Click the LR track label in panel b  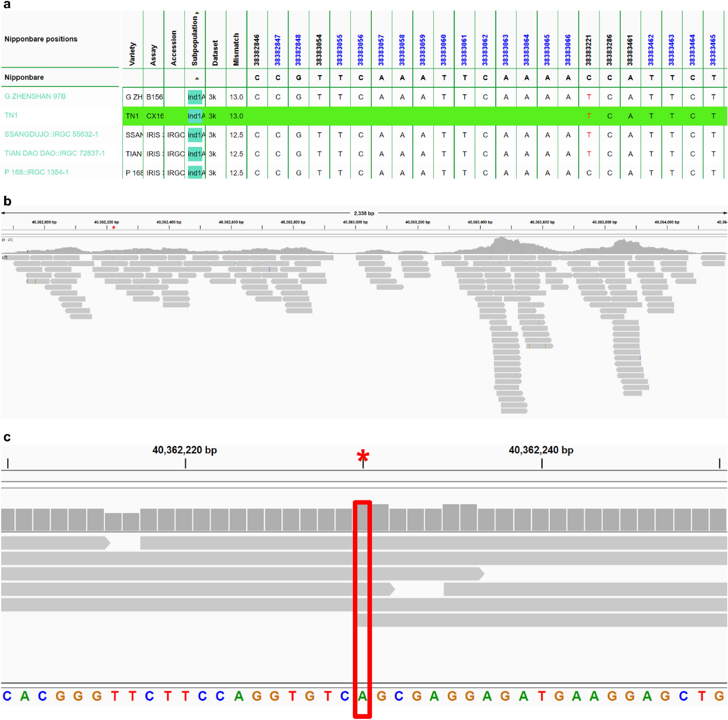point(5,257)
